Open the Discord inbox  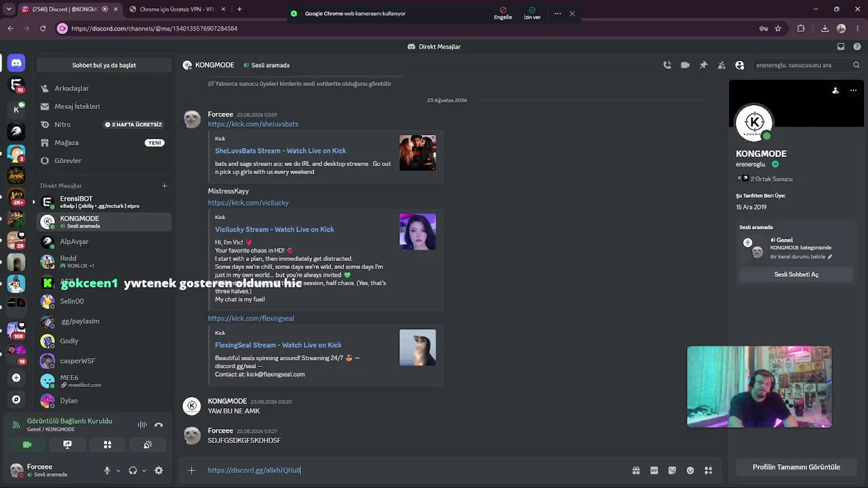click(x=841, y=47)
